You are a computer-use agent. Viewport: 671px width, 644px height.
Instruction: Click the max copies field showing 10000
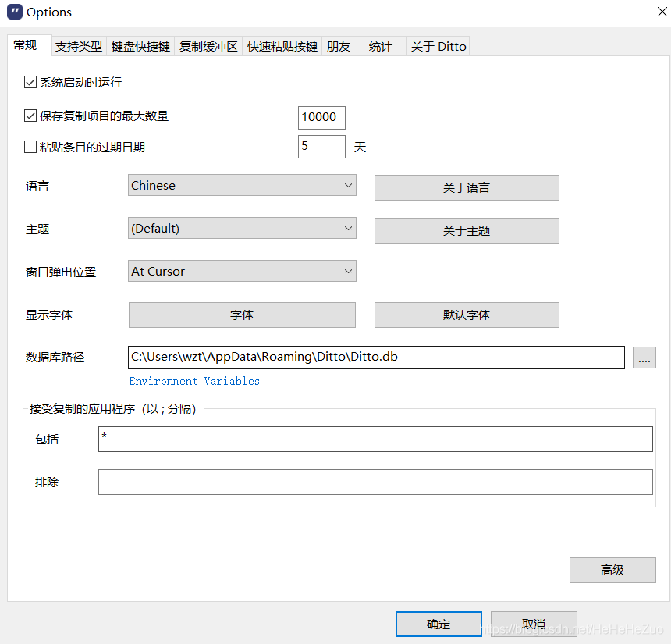tap(321, 117)
